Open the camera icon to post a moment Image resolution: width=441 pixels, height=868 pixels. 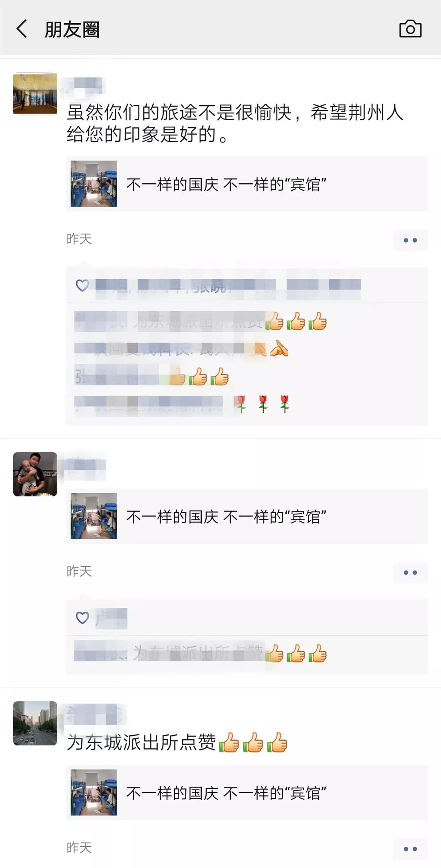click(410, 29)
